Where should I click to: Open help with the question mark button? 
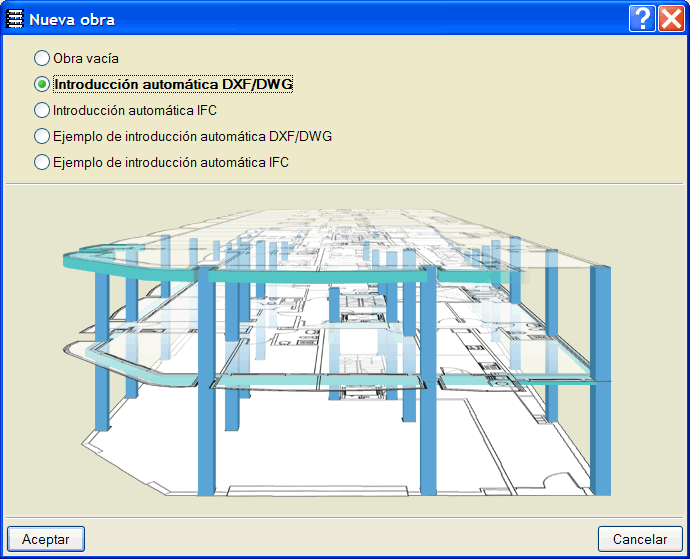(x=643, y=19)
